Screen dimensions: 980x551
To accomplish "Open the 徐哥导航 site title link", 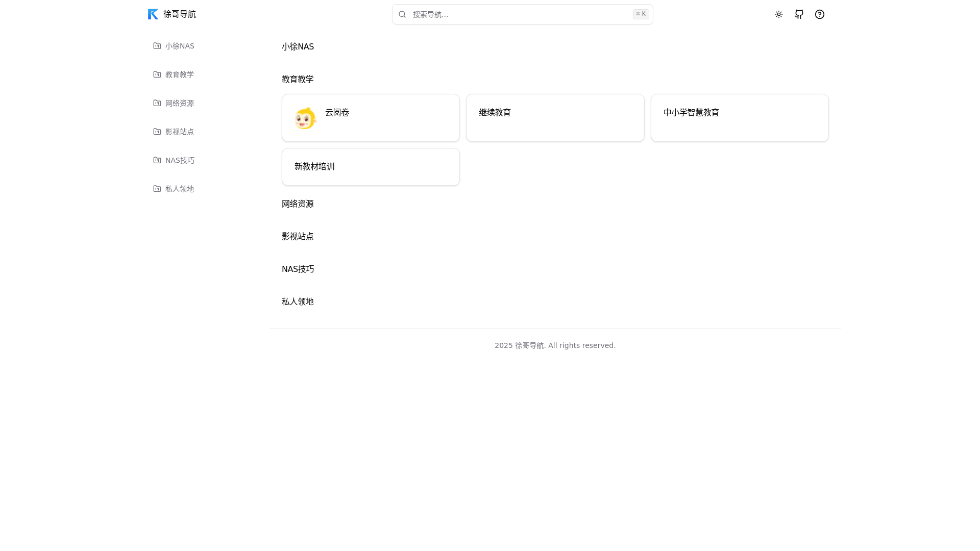I will [x=179, y=14].
